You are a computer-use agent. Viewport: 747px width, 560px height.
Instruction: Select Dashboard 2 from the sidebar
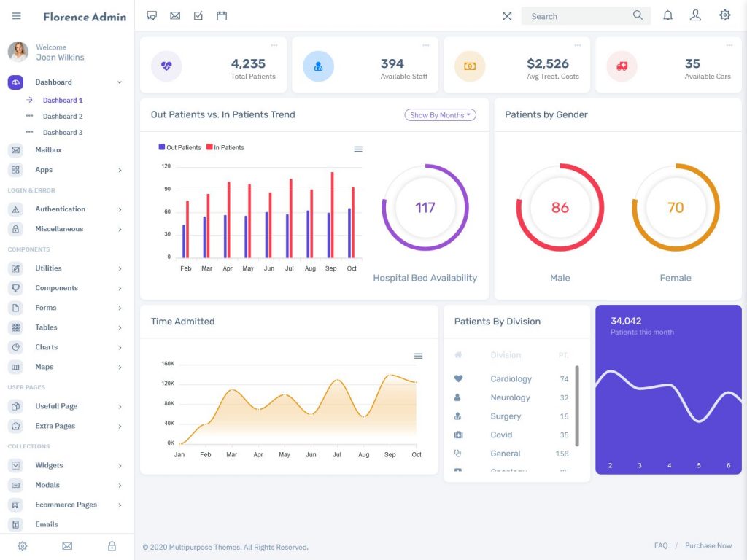[x=62, y=115]
